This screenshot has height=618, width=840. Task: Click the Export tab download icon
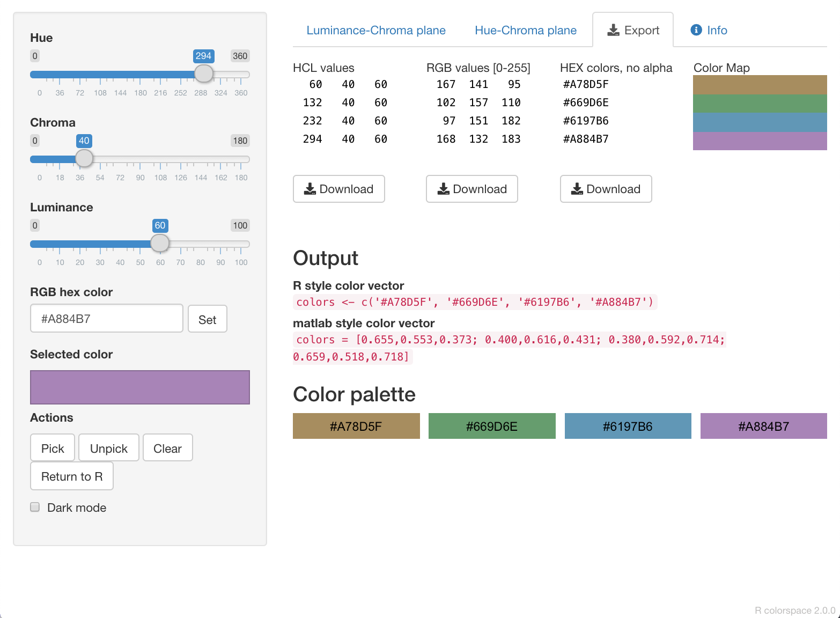[613, 30]
